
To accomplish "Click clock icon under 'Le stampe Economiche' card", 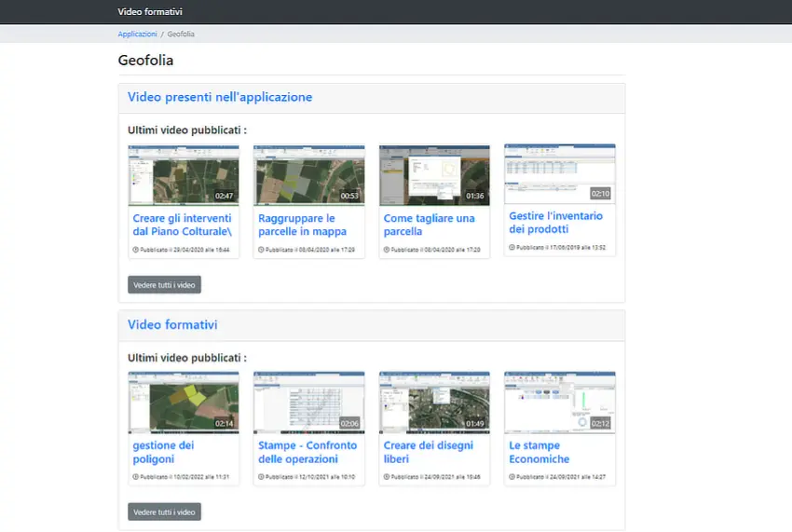I will click(x=512, y=477).
